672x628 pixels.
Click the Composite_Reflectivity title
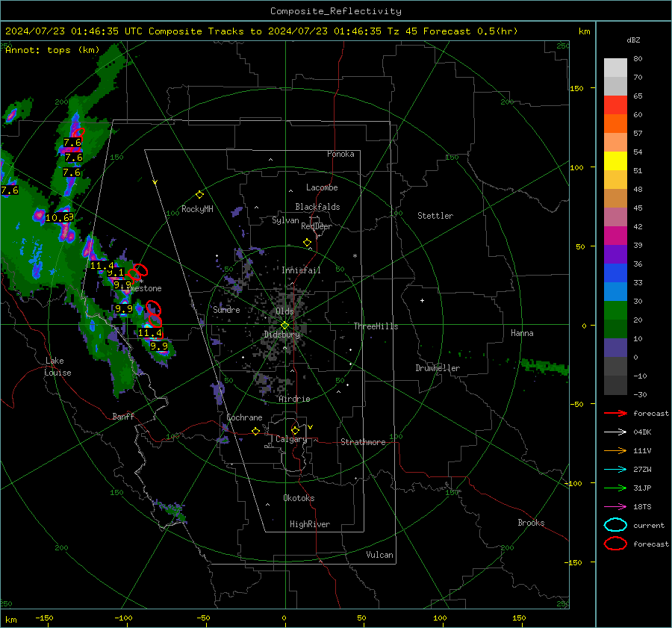pyautogui.click(x=336, y=11)
